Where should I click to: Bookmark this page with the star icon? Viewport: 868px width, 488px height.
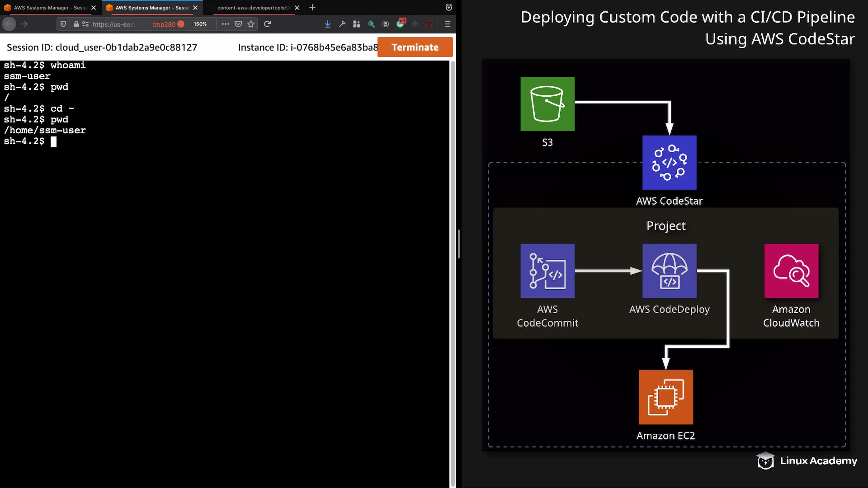[251, 24]
